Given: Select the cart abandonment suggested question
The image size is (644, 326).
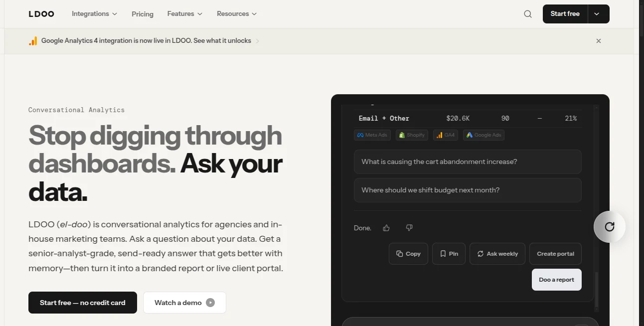Looking at the screenshot, I should [468, 162].
